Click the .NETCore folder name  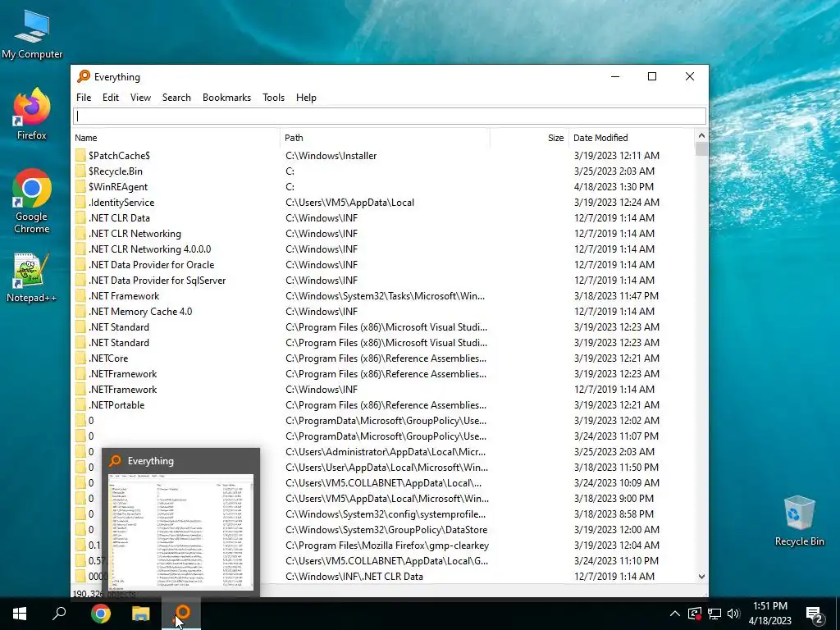109,358
